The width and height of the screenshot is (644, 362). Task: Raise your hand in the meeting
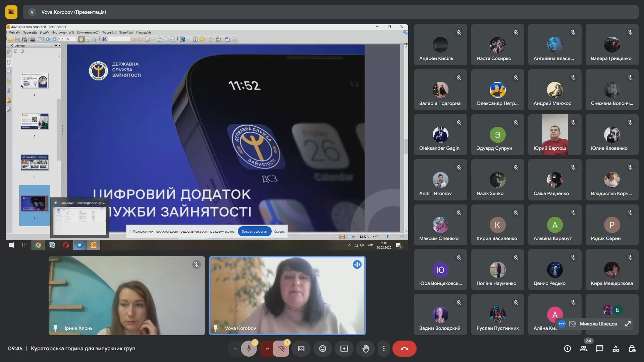click(366, 349)
